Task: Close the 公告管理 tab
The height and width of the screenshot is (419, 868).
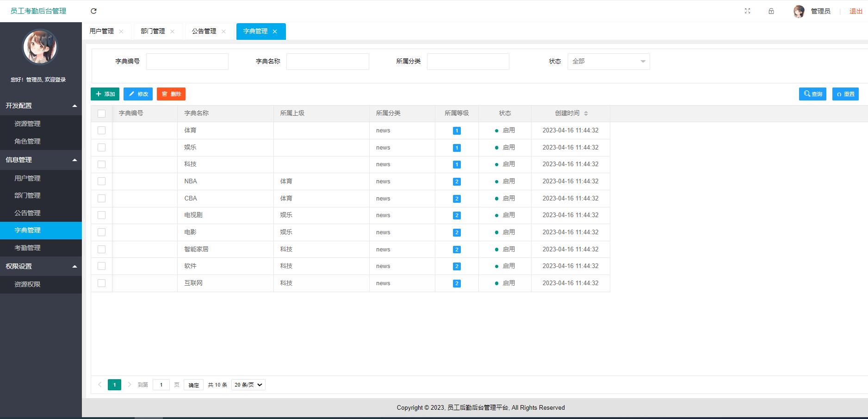Action: tap(223, 31)
